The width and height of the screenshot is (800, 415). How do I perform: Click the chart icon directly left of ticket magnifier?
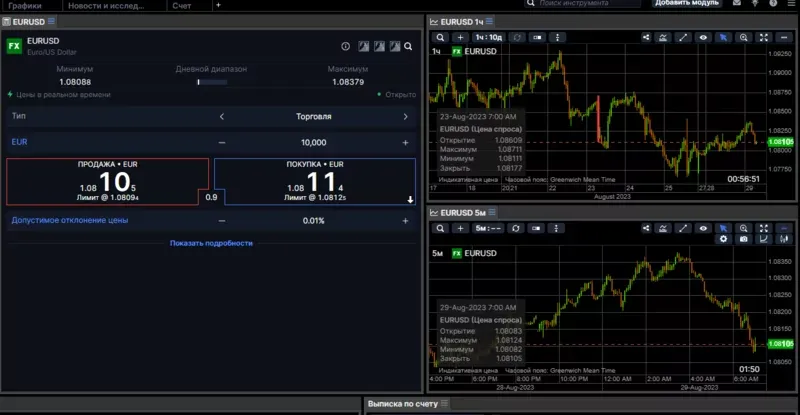pyautogui.click(x=395, y=46)
